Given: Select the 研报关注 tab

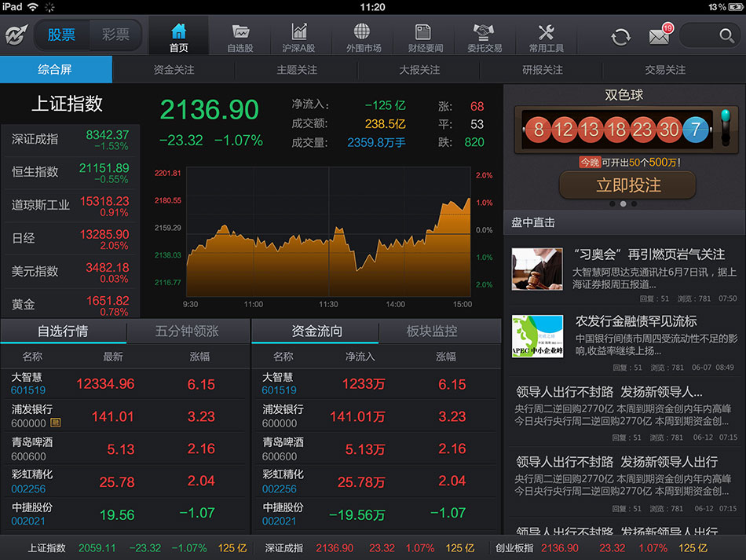Looking at the screenshot, I should coord(542,69).
